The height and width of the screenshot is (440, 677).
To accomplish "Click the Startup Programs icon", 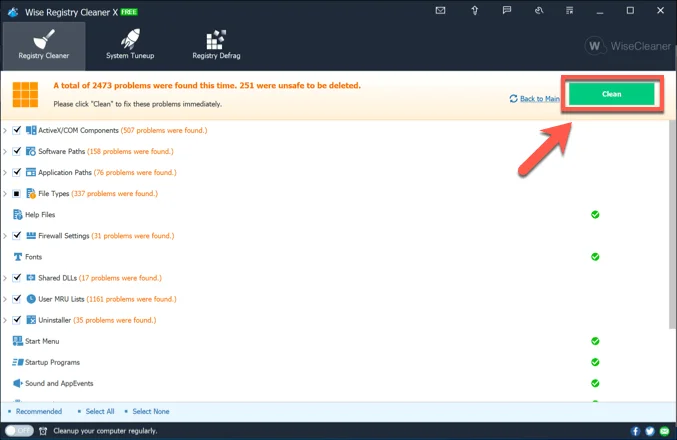I will click(x=18, y=362).
